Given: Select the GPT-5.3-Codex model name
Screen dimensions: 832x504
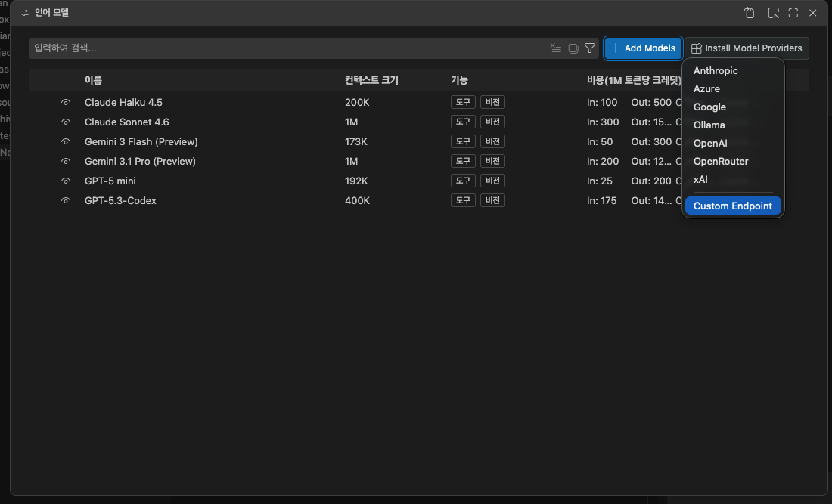Looking at the screenshot, I should point(120,200).
